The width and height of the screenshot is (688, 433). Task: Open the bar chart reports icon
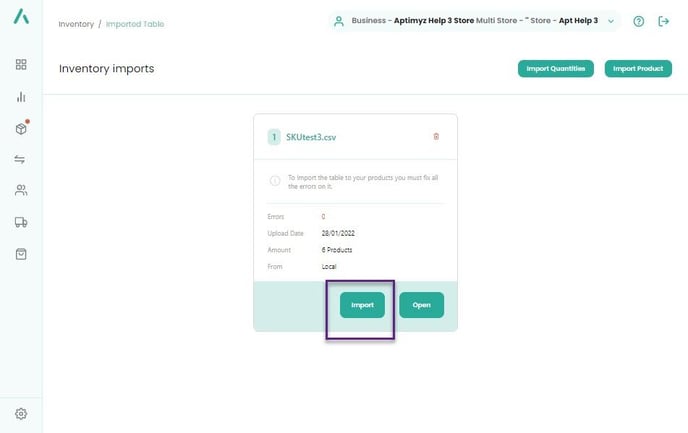(21, 97)
